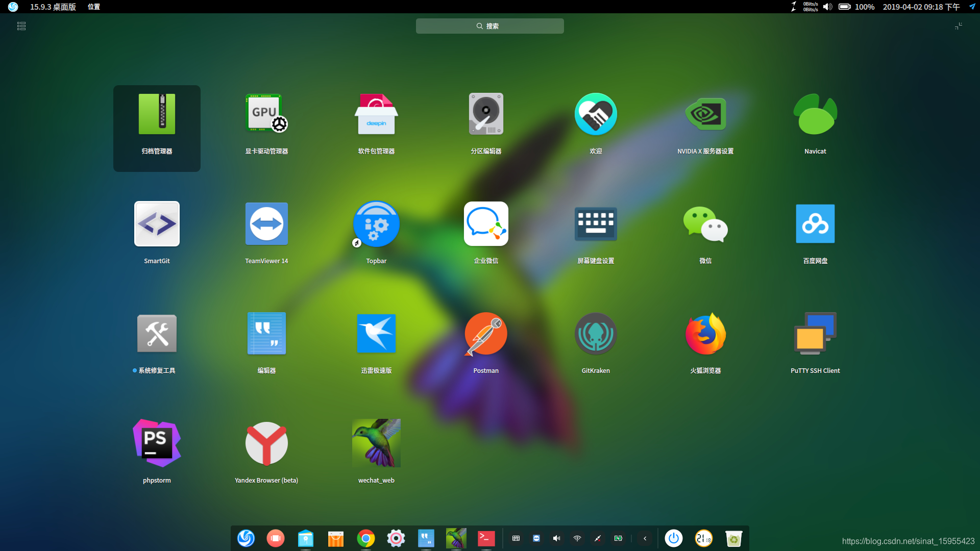Click Topbar rocket tray icon in dock
980x551 pixels.
point(598,538)
